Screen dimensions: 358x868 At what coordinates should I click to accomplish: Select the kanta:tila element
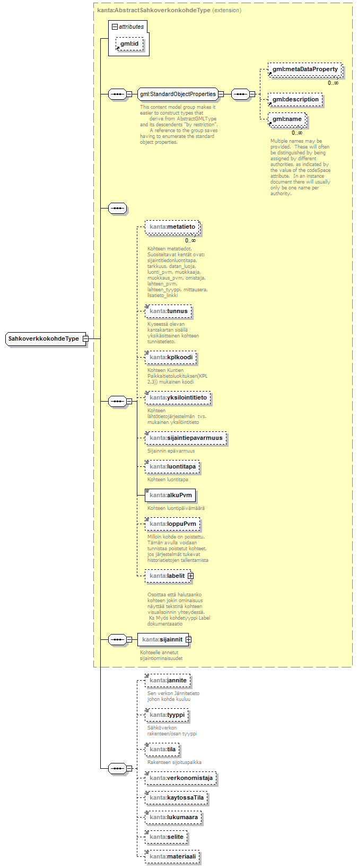pyautogui.click(x=162, y=750)
